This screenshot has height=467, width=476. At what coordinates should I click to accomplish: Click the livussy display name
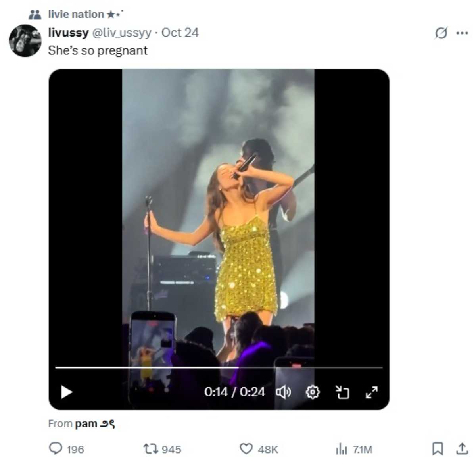point(68,33)
